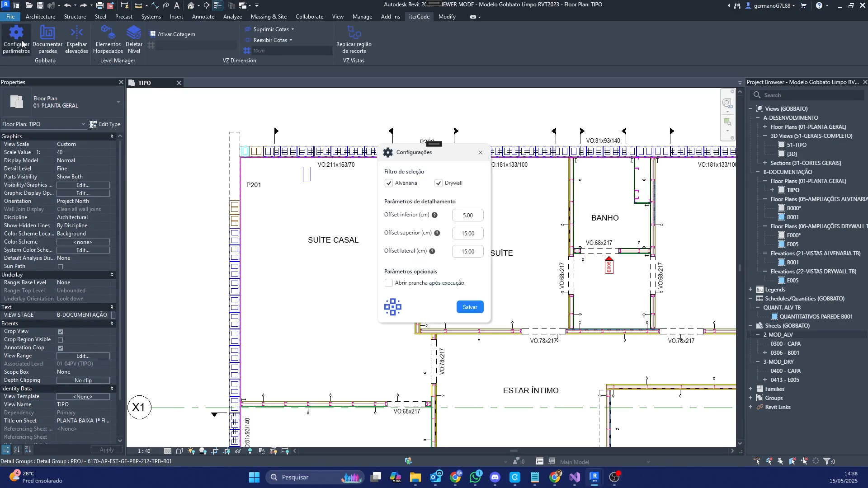The width and height of the screenshot is (868, 488).
Task: Click the Edit Type button
Action: click(105, 124)
